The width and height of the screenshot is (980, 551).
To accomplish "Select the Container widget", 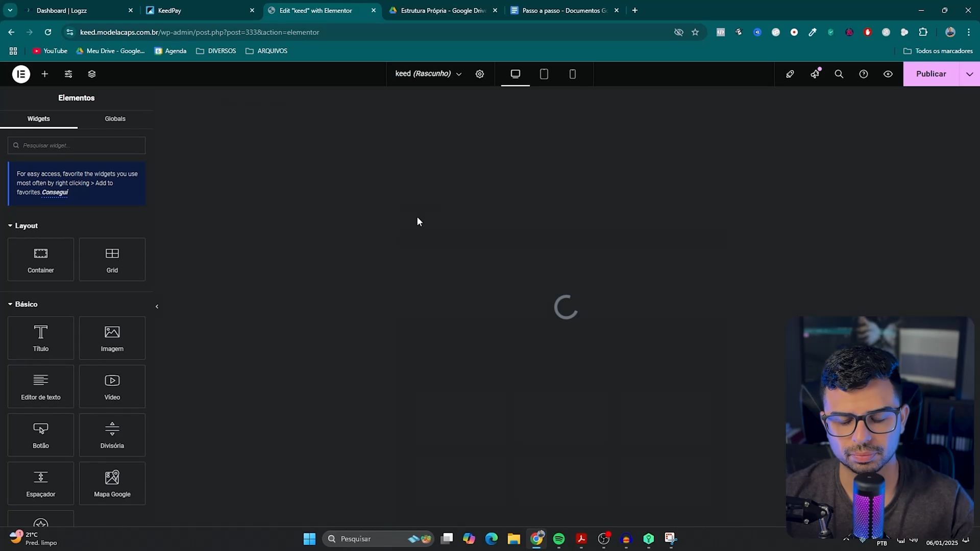I will (41, 260).
